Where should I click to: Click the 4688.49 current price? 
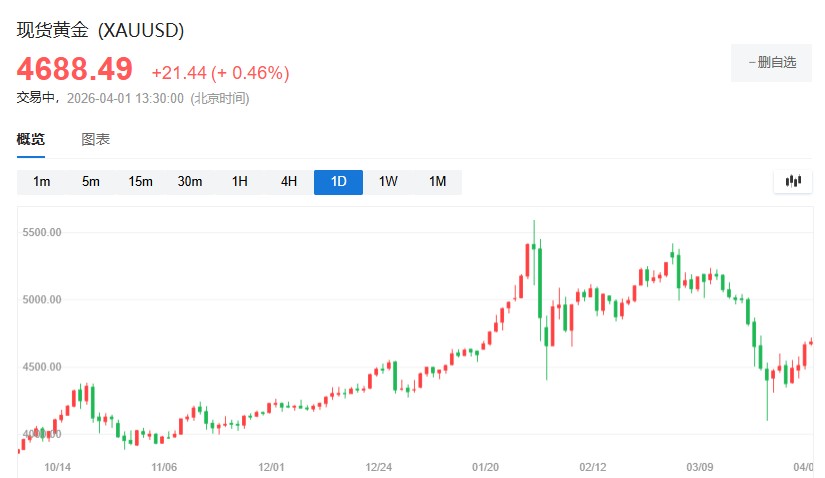coord(74,69)
